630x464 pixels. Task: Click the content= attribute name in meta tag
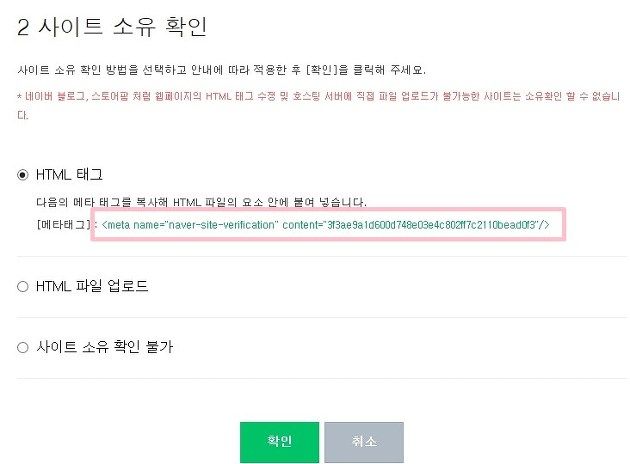coord(303,225)
